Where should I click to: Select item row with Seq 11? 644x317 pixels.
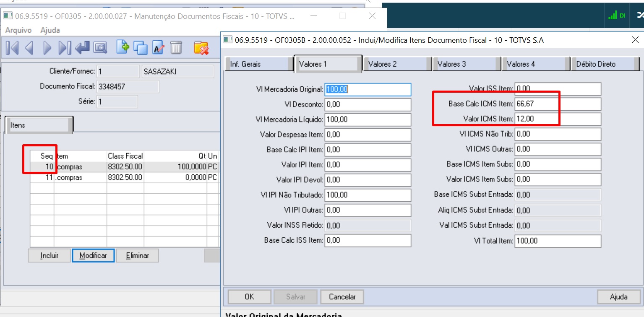[125, 178]
